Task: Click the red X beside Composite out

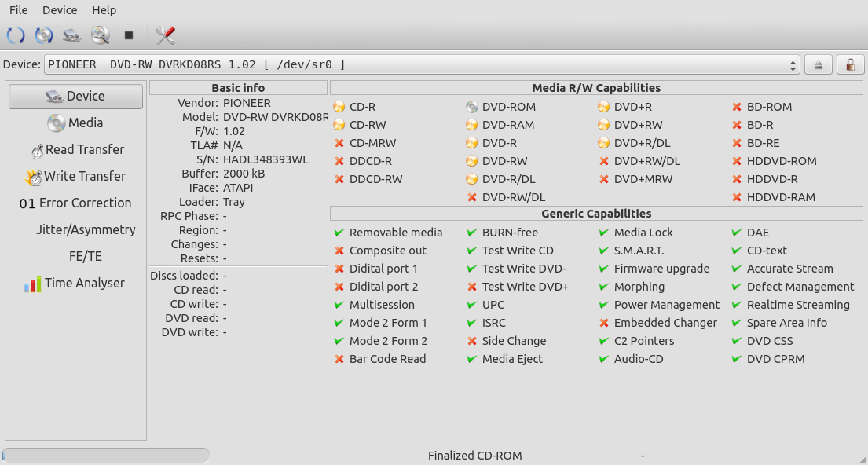Action: click(339, 251)
